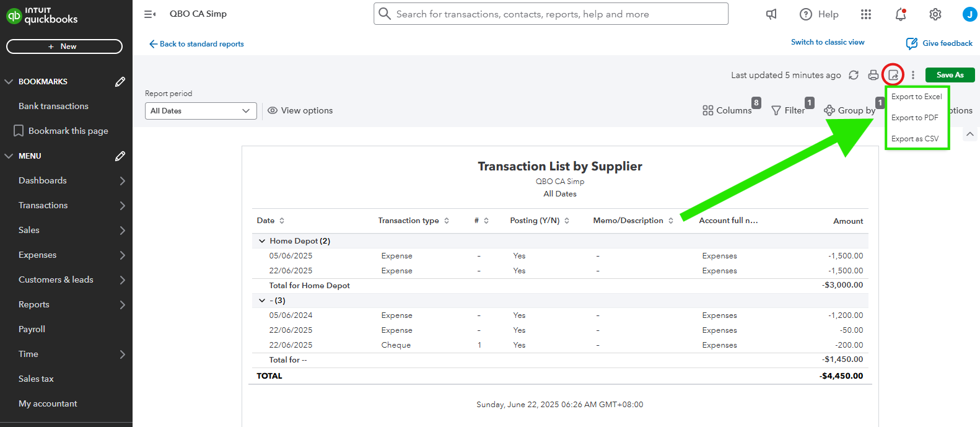Open the notifications bell
The width and height of the screenshot is (980, 427).
pos(901,14)
